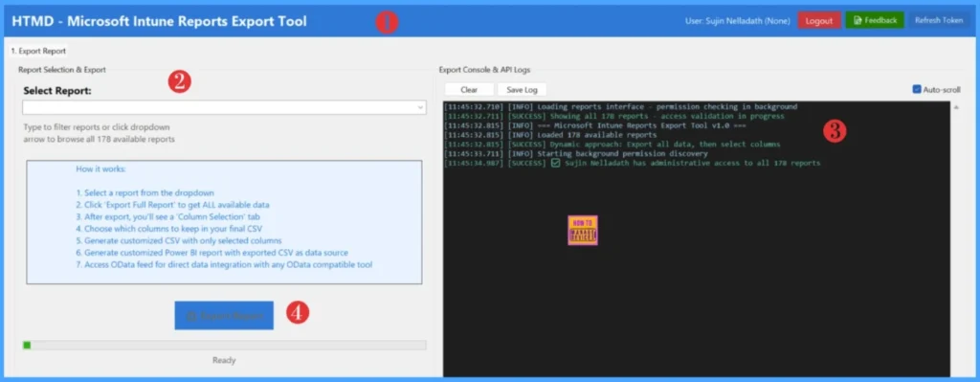This screenshot has height=382, width=980.
Task: Click the Save Log button
Action: point(522,90)
